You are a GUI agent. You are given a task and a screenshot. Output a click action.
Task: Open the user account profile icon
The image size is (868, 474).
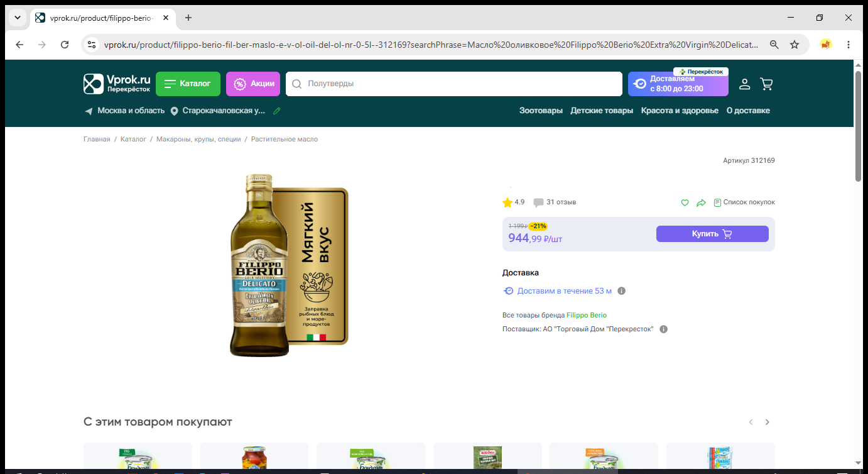point(744,84)
